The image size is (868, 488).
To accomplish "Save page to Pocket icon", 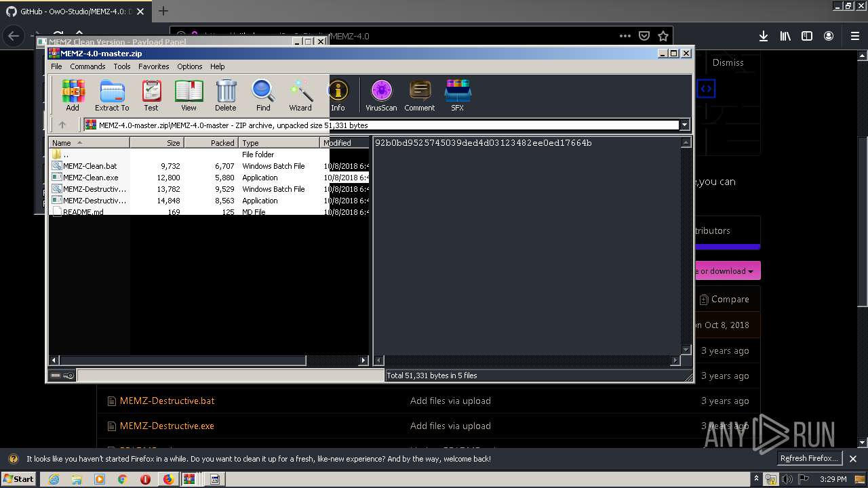I will click(644, 36).
